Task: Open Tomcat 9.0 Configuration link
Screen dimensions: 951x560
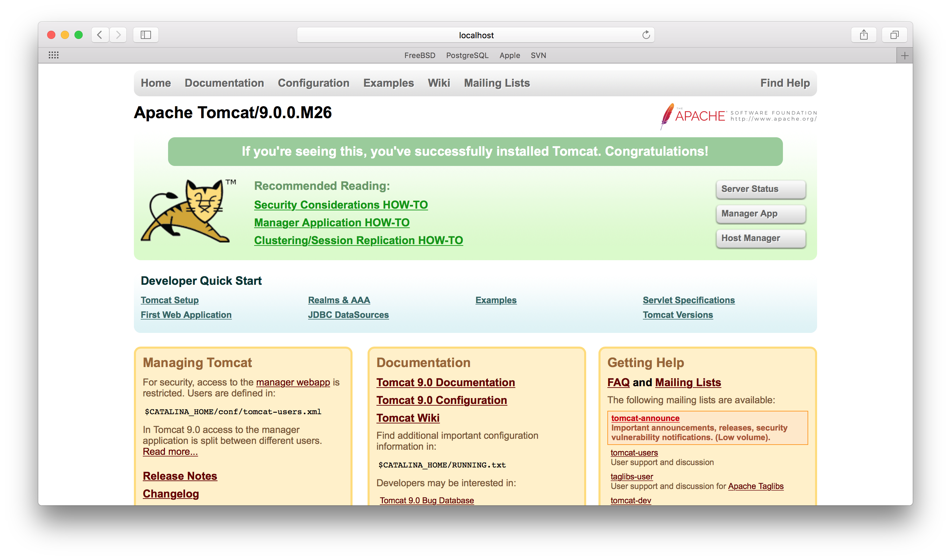Action: [442, 401]
